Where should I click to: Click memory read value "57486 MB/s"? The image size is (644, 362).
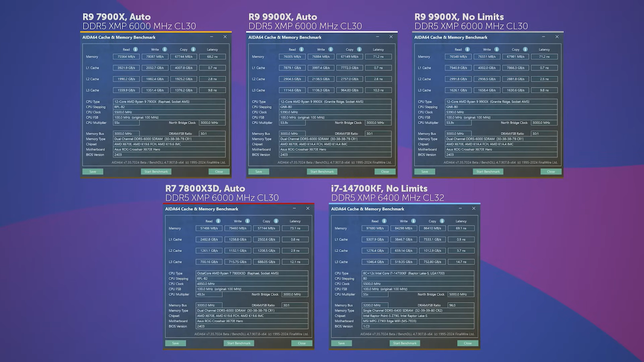click(209, 228)
